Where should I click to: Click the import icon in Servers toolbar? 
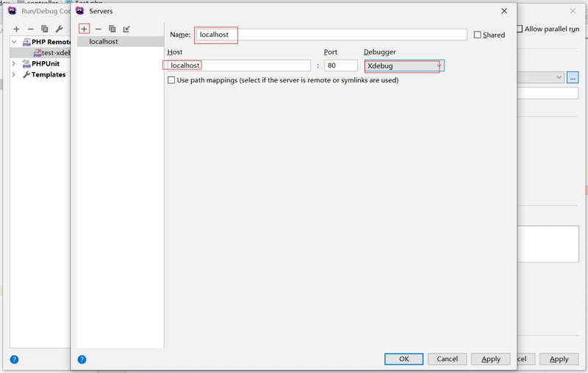tap(126, 29)
